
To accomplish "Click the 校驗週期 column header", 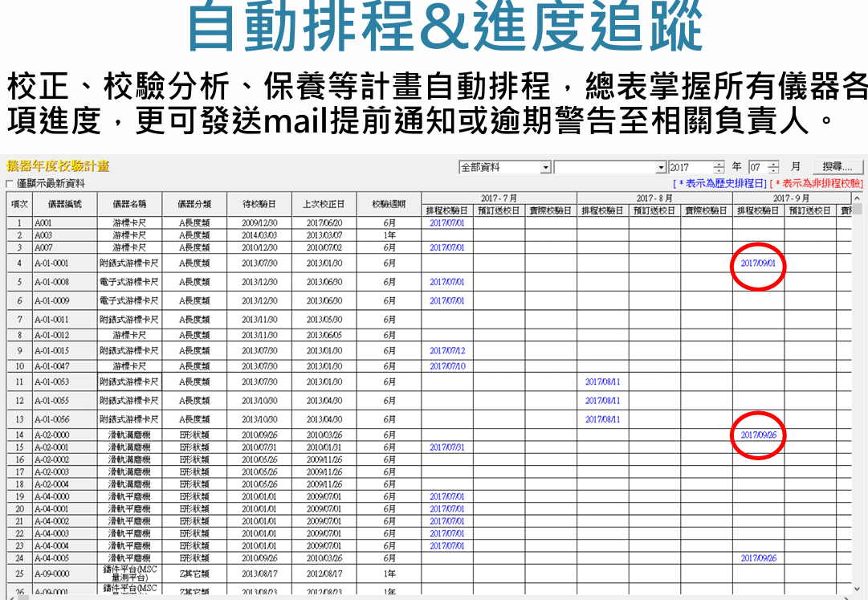I will 389,204.
